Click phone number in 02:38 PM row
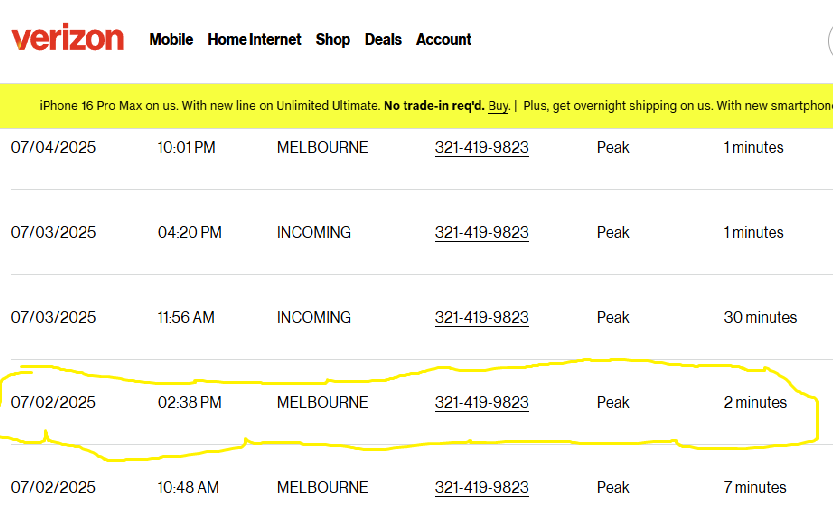833x513 pixels. click(482, 403)
